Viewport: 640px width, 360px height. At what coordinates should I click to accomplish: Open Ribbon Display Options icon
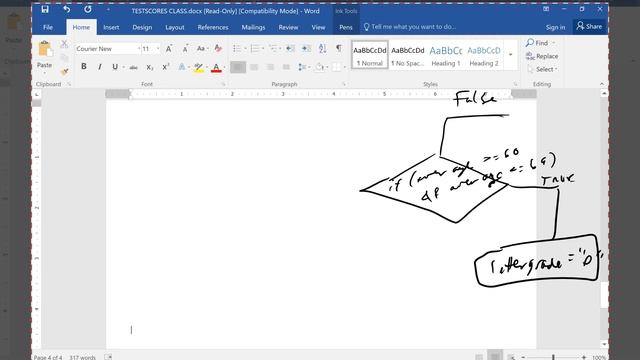click(x=546, y=9)
